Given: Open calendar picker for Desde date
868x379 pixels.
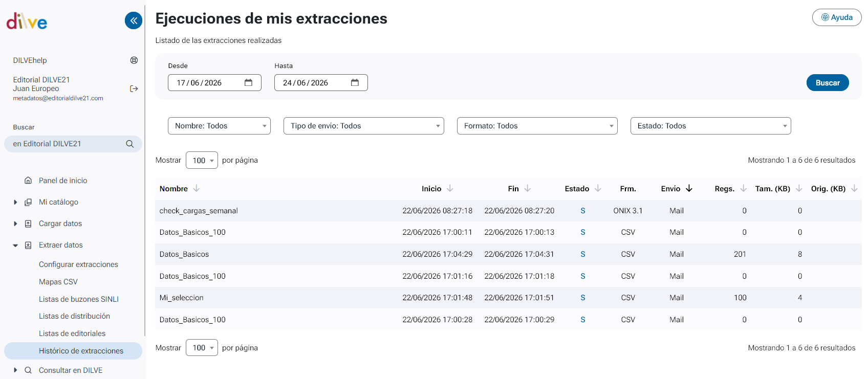Looking at the screenshot, I should [249, 83].
